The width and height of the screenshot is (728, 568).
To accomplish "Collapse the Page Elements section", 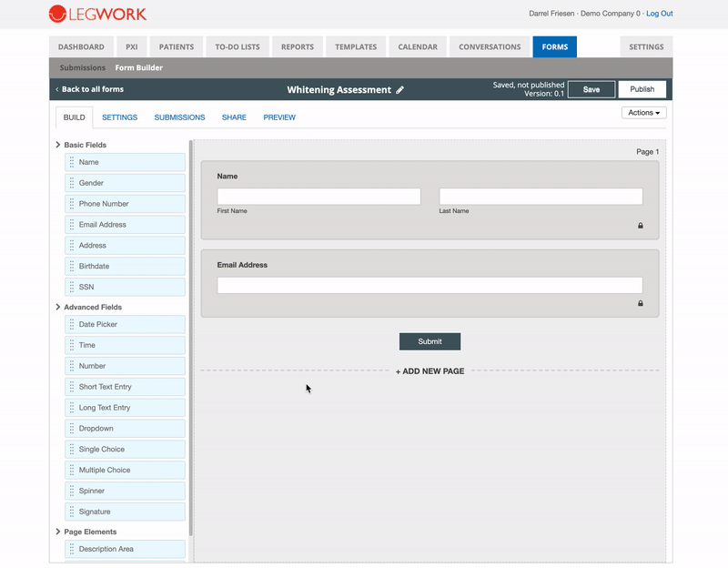I will click(x=58, y=532).
